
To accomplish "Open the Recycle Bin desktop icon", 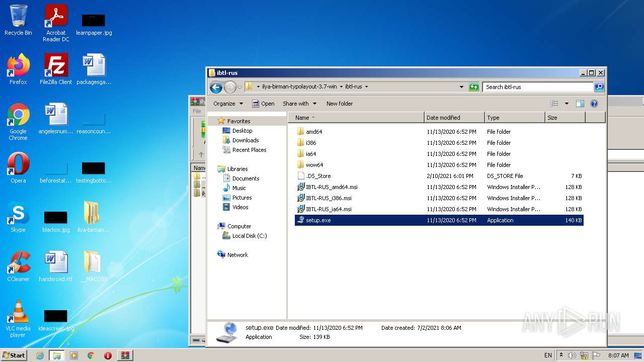I will (x=18, y=20).
